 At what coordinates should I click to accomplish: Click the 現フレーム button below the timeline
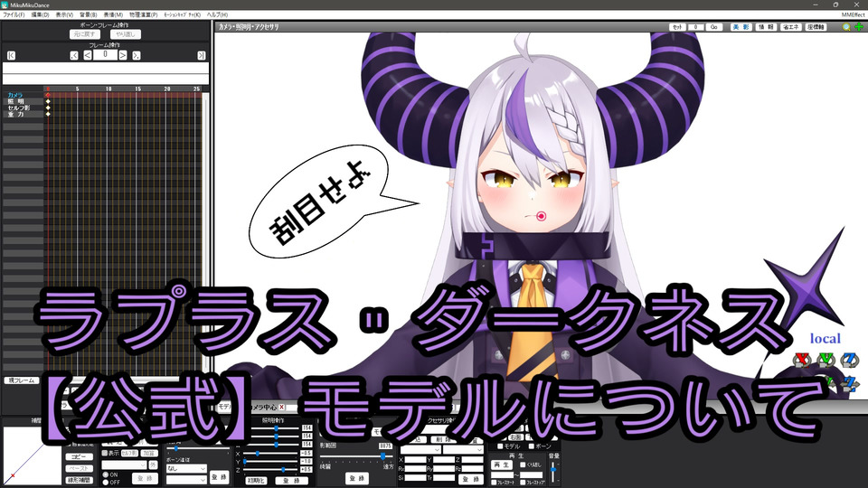(x=22, y=380)
